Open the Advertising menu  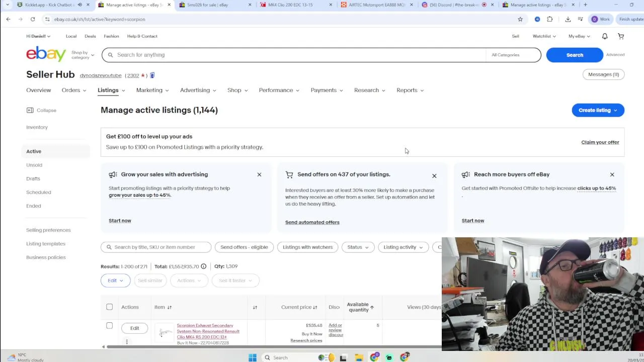click(x=198, y=90)
